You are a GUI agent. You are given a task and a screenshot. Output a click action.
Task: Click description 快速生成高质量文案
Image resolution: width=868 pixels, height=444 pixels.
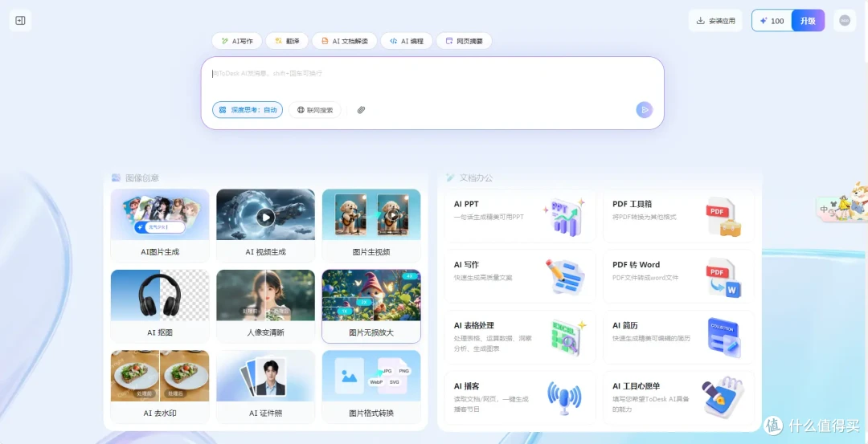coord(483,278)
